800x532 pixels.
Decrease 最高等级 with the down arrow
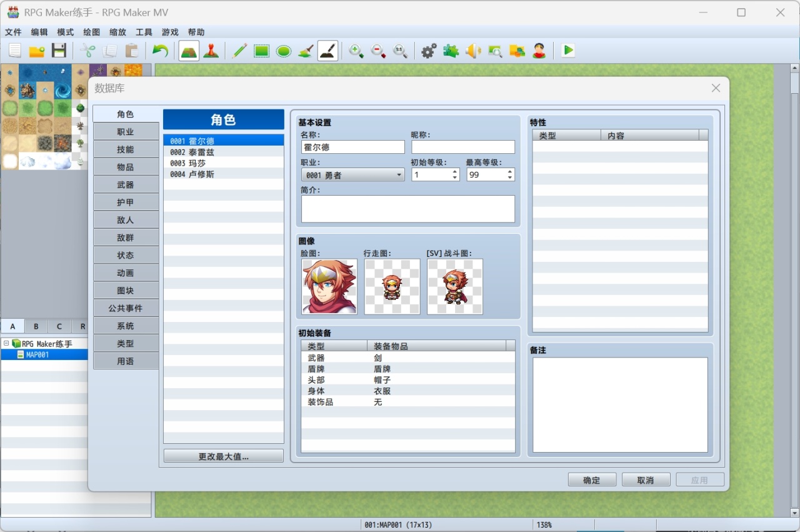pyautogui.click(x=510, y=178)
